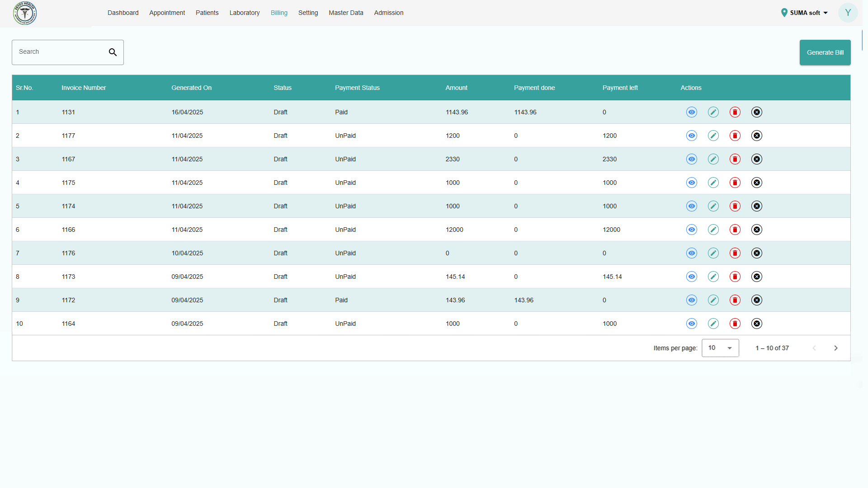Cancel invoice 1164 with the X icon

pos(756,324)
